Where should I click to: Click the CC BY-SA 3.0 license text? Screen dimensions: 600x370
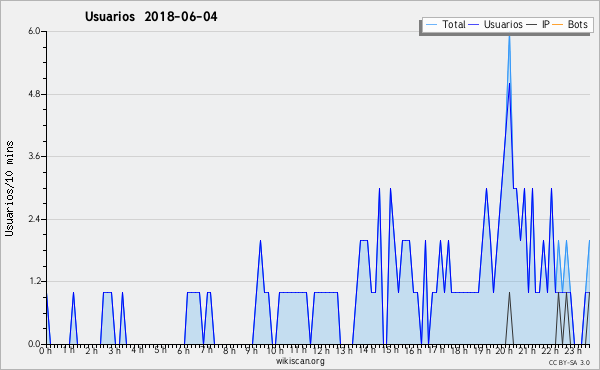click(x=569, y=362)
